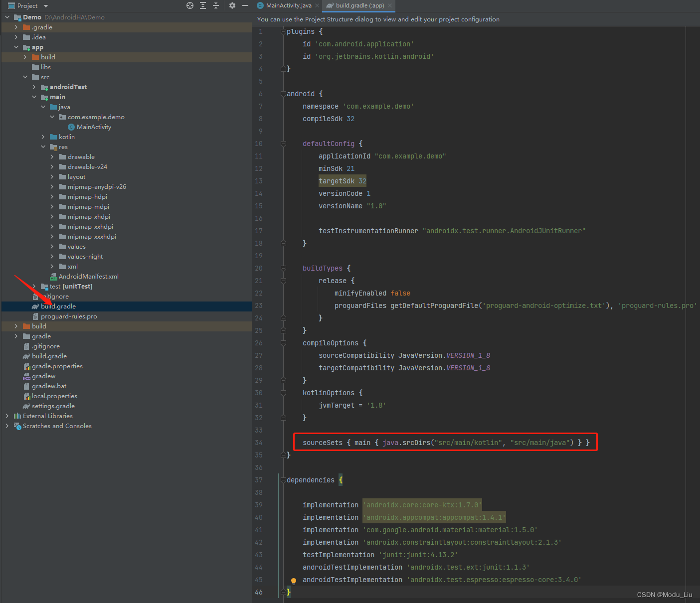700x603 pixels.
Task: Collapse the Demo project root node
Action: 7,17
